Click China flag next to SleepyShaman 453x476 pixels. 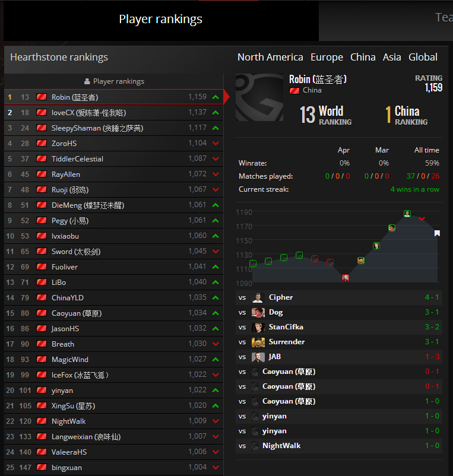pos(42,128)
